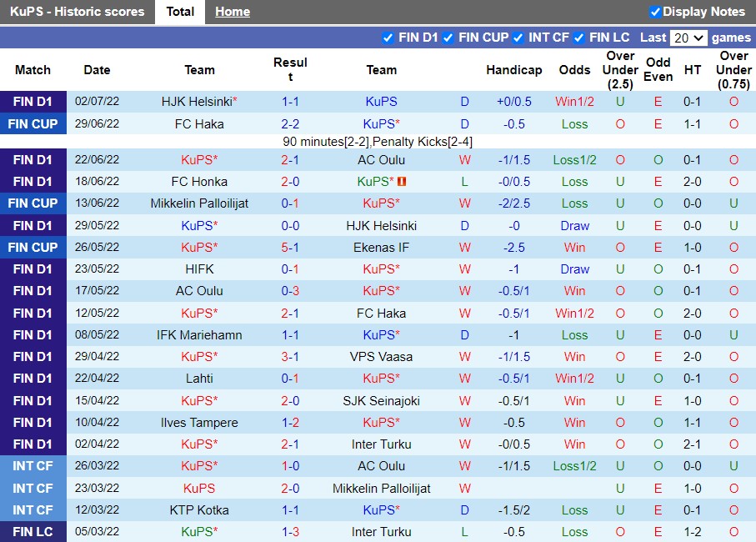Screen dimensions: 756x542
Task: Click the FIN CUP badge for 29/06/22
Action: coord(33,124)
